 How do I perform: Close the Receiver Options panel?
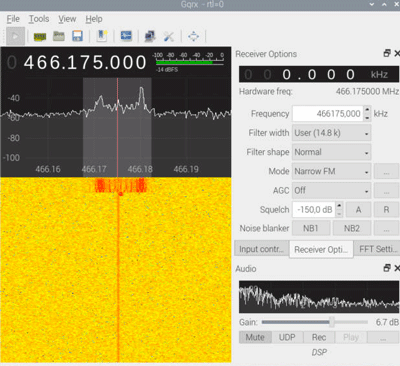tap(397, 53)
